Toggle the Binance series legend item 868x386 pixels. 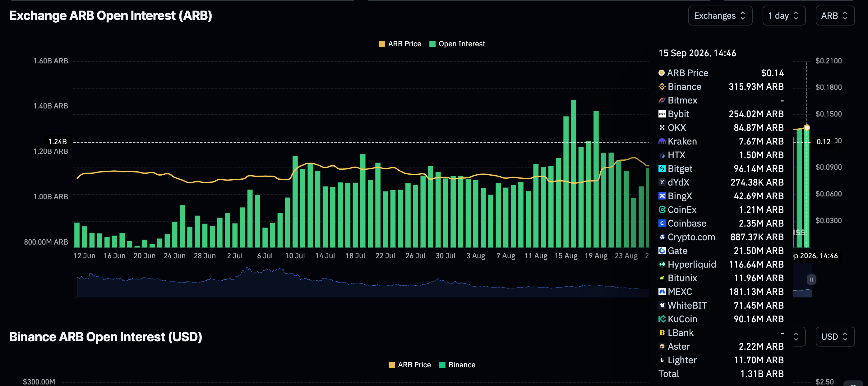457,365
